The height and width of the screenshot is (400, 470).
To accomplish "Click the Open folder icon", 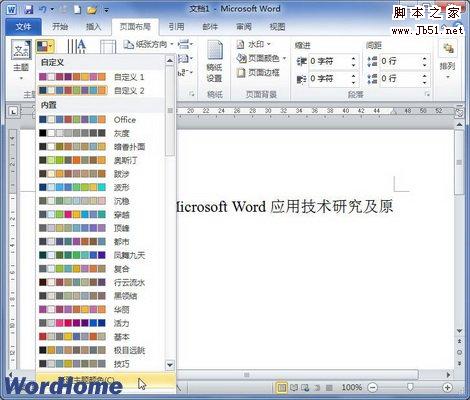I will pos(91,10).
